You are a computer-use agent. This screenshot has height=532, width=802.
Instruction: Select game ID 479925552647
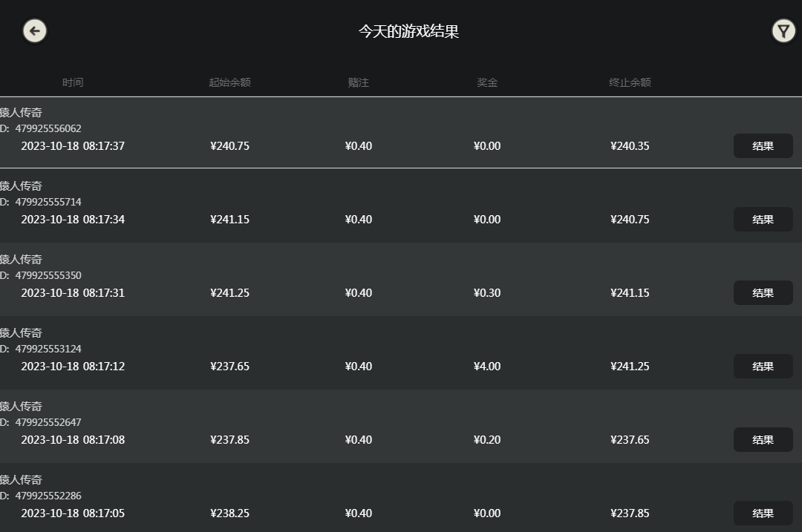tap(48, 422)
